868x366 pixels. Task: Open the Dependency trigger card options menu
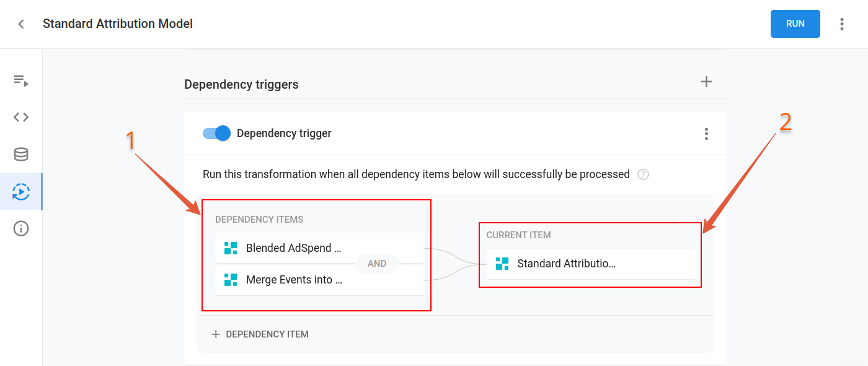(706, 134)
